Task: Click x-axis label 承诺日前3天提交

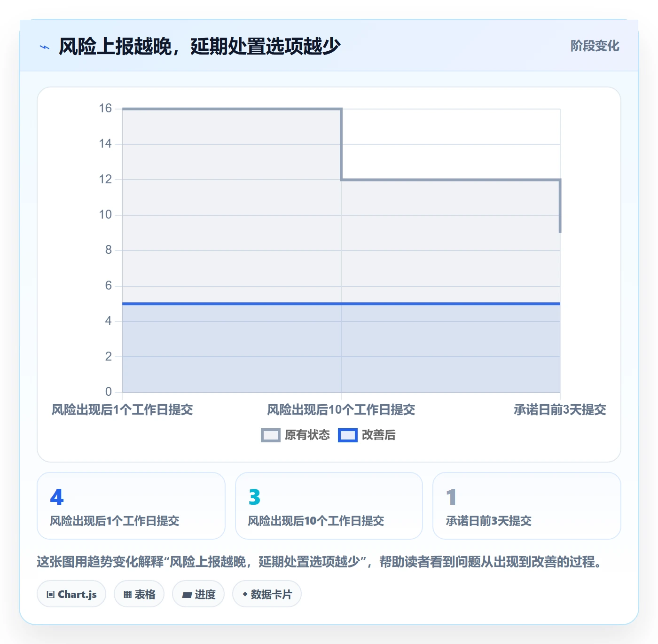Action: pyautogui.click(x=560, y=410)
